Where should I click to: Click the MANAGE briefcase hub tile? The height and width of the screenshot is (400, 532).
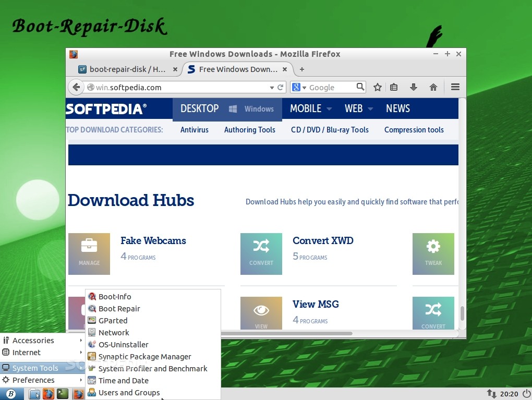pos(89,254)
